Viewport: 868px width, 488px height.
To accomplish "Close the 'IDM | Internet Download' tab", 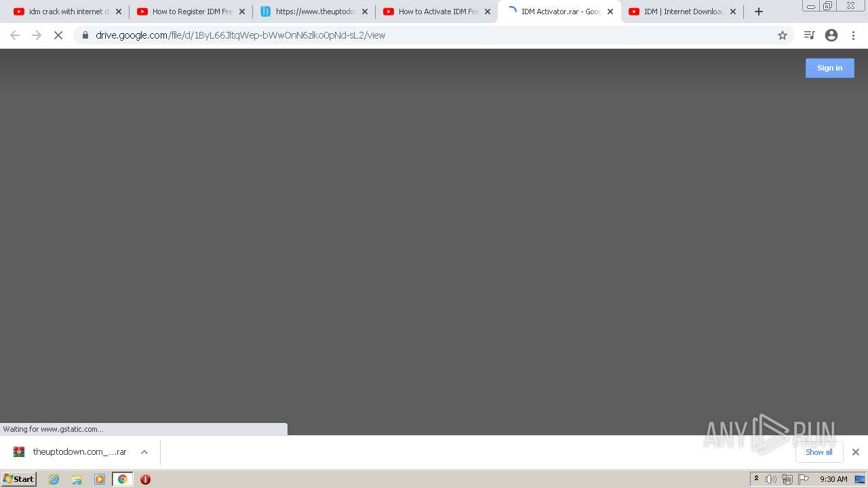I will 733,12.
